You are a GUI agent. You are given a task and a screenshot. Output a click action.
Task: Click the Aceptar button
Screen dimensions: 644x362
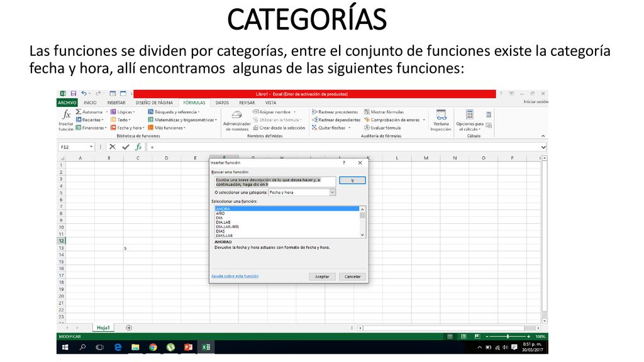click(322, 277)
